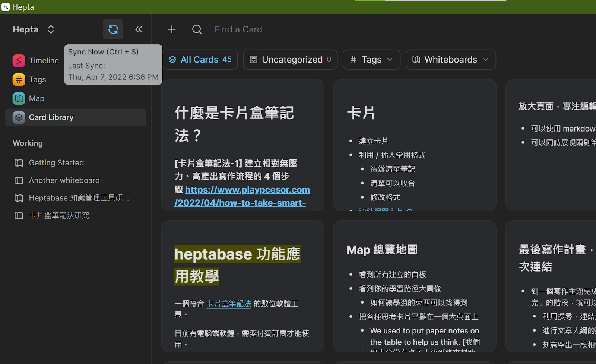Click the Uncategorized inbox icon
596x364 pixels.
click(x=254, y=60)
